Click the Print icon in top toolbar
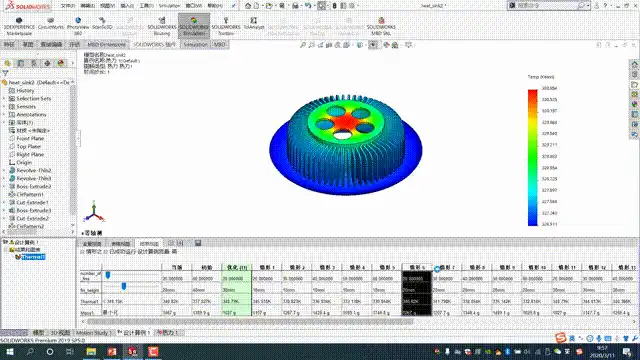Image resolution: width=640 pixels, height=360 pixels. [x=295, y=6]
